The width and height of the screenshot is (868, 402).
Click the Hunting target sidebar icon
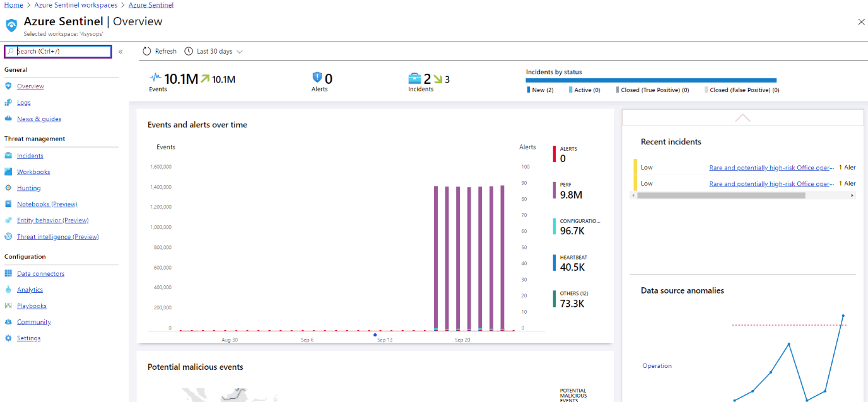(8, 188)
